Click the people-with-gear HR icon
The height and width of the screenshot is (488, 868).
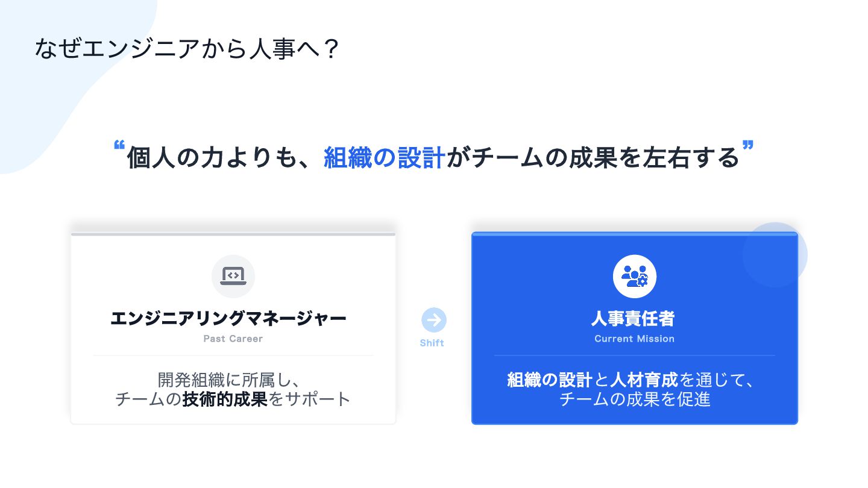[x=634, y=277]
